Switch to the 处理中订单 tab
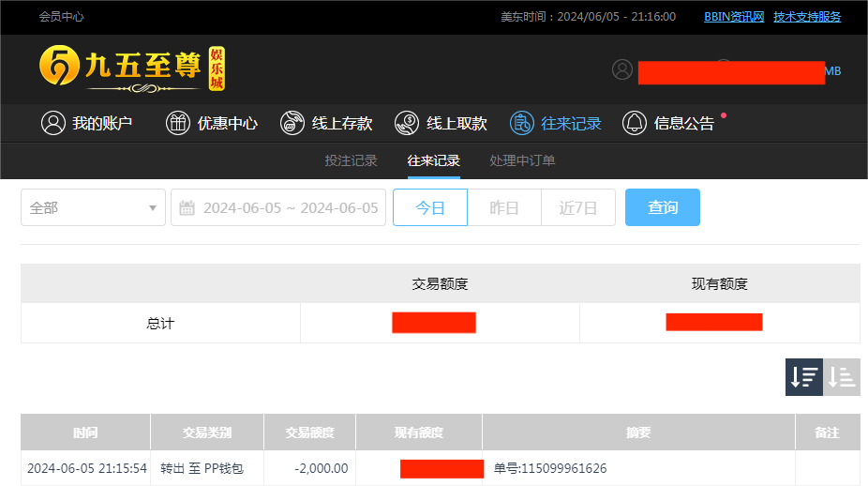868x486 pixels. tap(522, 160)
